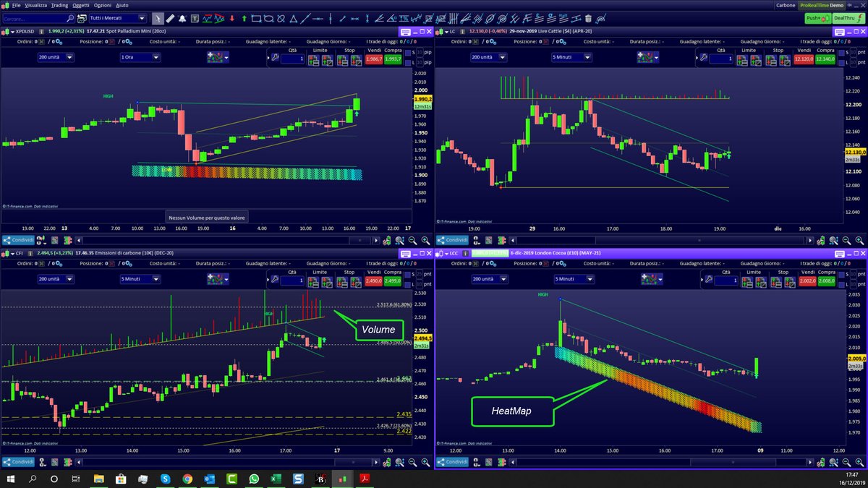Open the File menu
The width and height of the screenshot is (868, 488).
[16, 5]
